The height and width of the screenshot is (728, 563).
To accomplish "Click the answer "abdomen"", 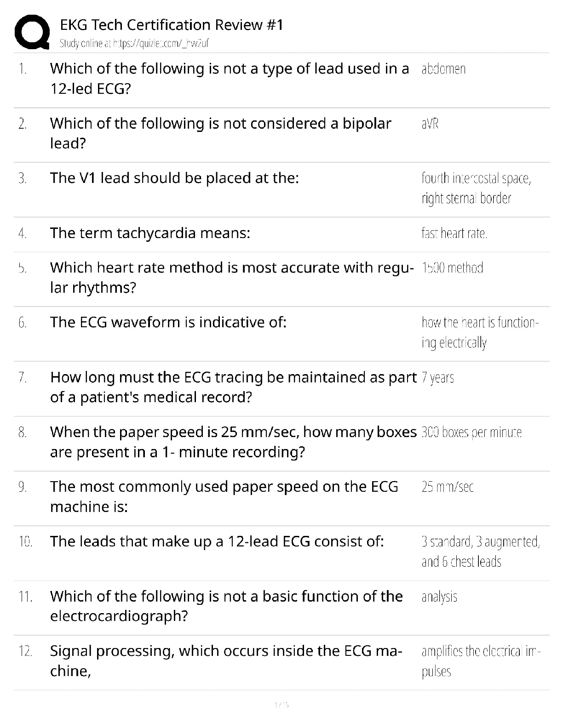I will (x=443, y=69).
